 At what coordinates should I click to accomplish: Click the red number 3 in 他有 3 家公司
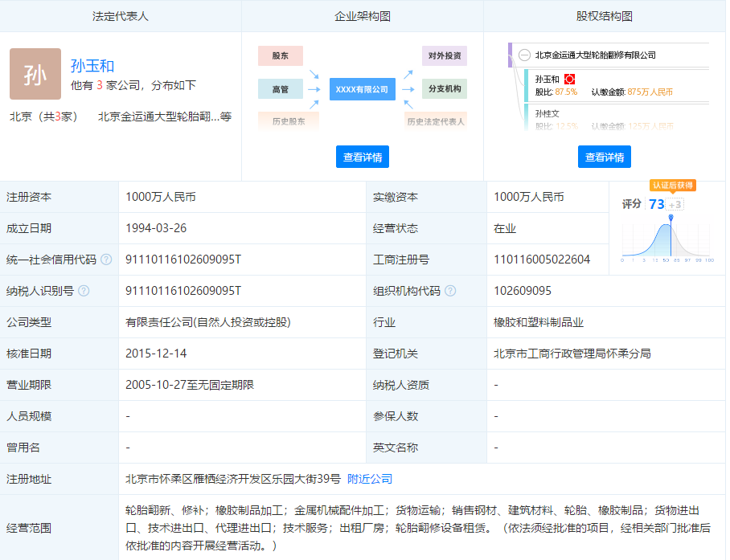click(100, 86)
